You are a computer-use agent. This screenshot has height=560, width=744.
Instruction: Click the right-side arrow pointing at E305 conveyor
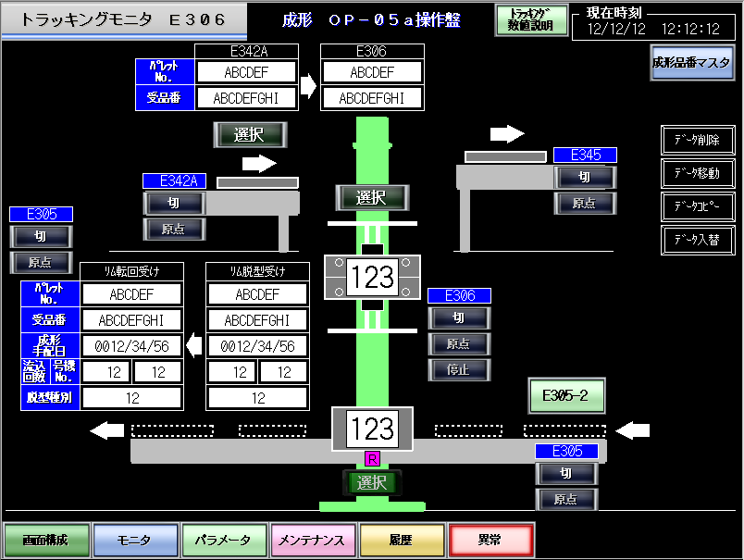tap(634, 429)
